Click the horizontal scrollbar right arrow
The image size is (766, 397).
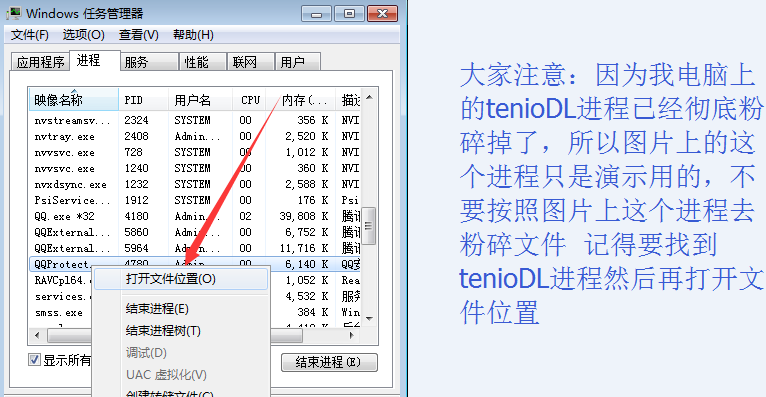(x=351, y=335)
